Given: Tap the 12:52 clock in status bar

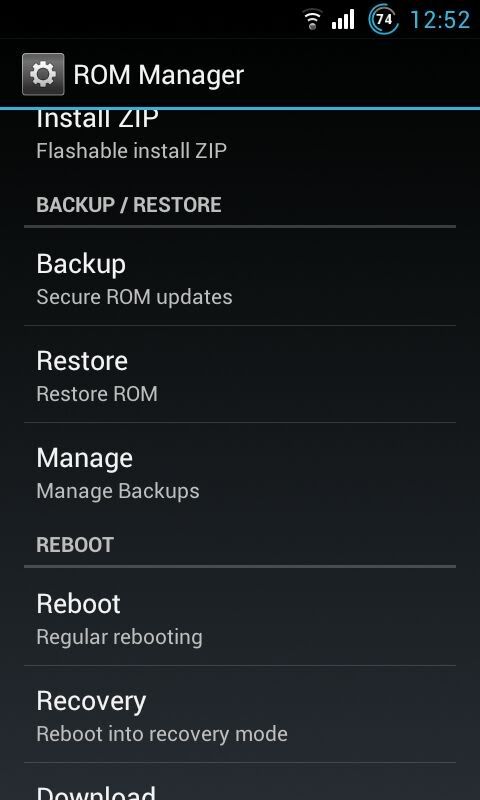Looking at the screenshot, I should point(440,20).
